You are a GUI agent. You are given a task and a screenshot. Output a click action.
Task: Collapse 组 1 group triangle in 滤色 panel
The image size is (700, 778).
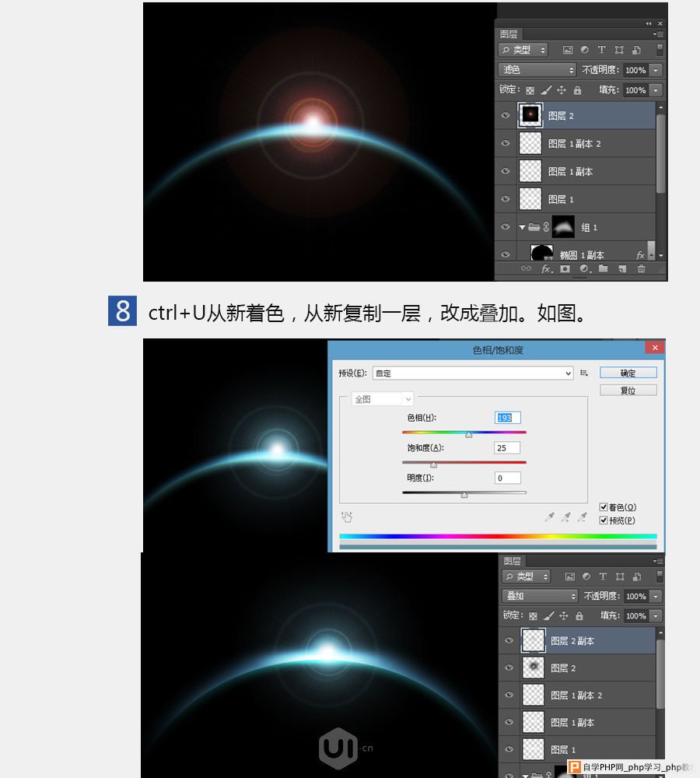(522, 227)
